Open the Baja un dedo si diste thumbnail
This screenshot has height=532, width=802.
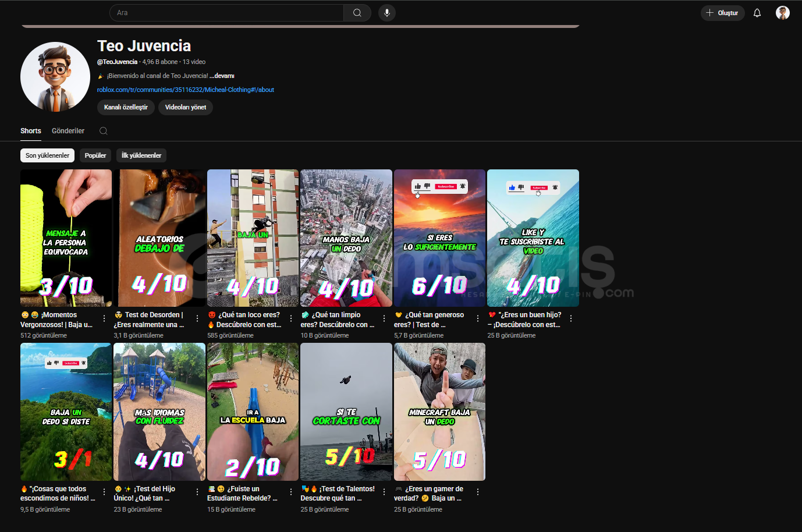pyautogui.click(x=66, y=412)
